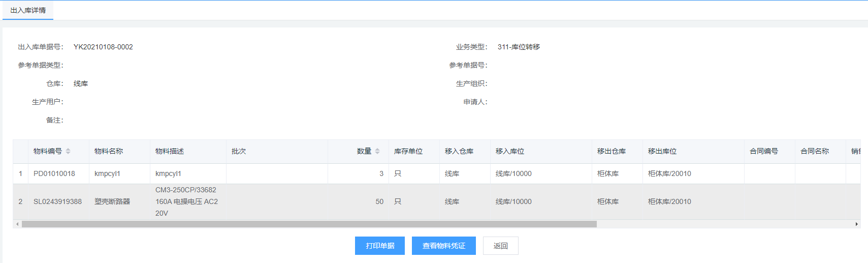Click the 数量 column sort arrows

pyautogui.click(x=377, y=151)
